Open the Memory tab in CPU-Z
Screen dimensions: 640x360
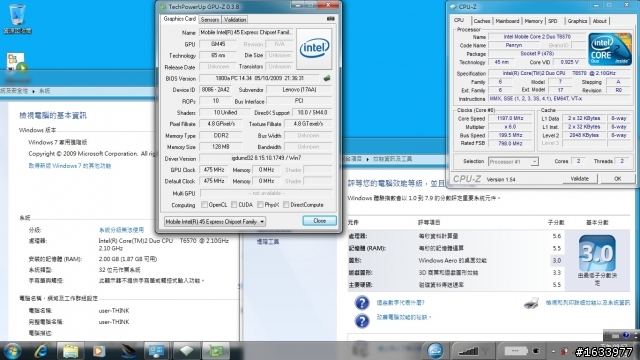533,21
